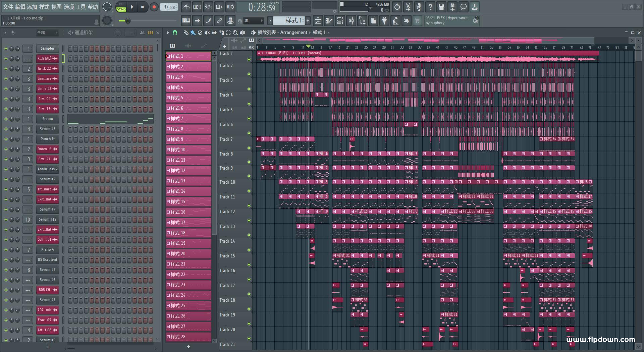Viewport: 644px width, 352px height.
Task: Click the Undo history icon
Action: (x=397, y=7)
